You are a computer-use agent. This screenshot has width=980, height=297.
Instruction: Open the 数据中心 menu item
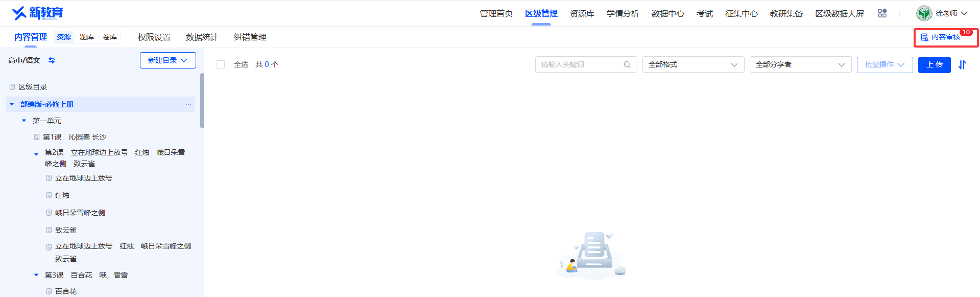[667, 13]
